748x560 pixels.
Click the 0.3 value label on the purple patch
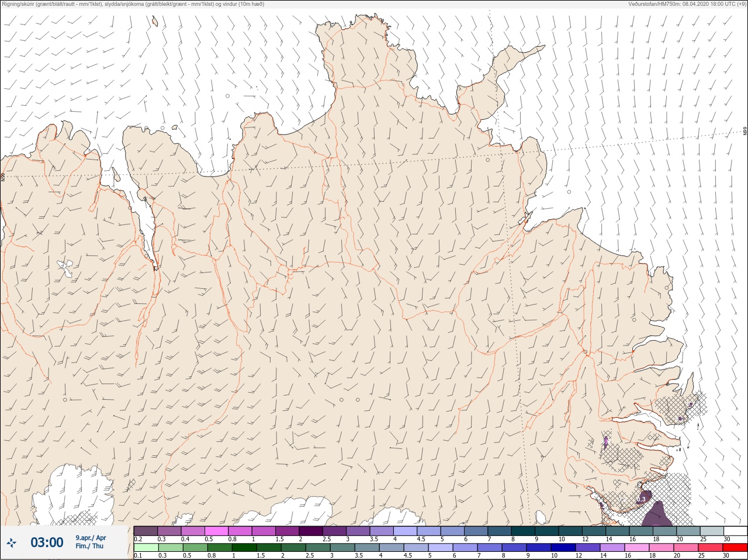click(x=641, y=500)
